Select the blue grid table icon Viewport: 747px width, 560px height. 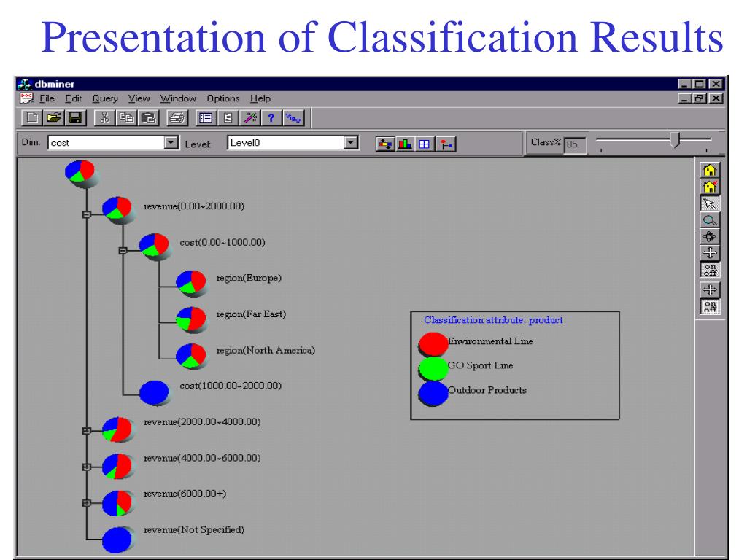point(425,144)
